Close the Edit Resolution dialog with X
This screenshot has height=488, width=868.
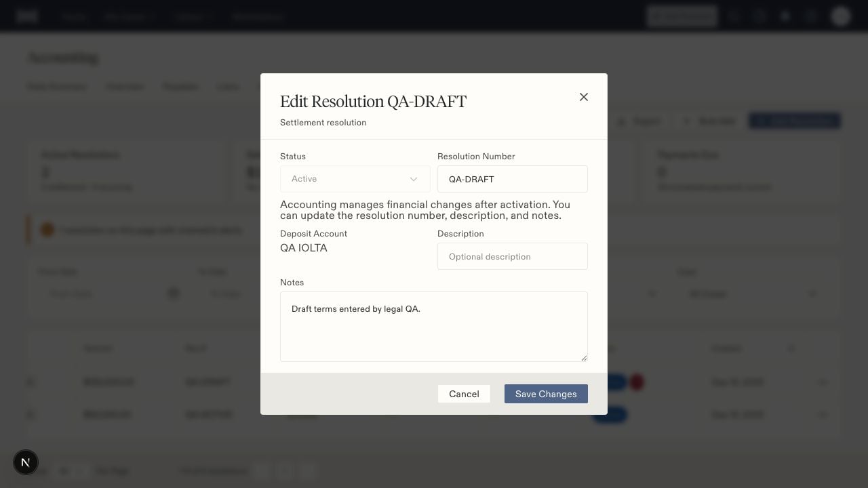coord(583,97)
